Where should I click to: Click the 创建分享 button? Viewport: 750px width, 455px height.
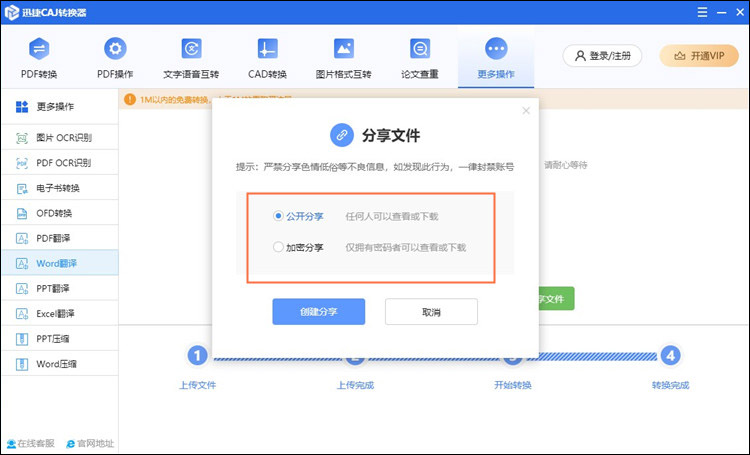319,312
